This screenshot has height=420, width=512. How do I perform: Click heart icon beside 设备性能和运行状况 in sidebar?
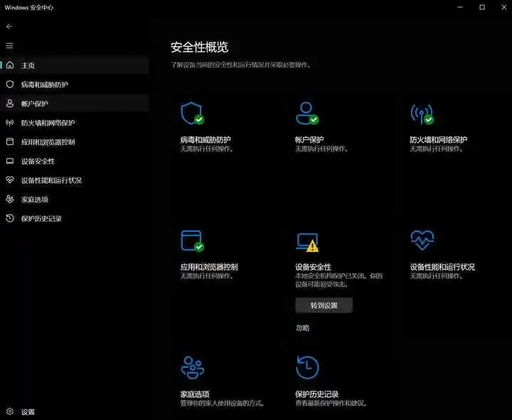point(10,180)
